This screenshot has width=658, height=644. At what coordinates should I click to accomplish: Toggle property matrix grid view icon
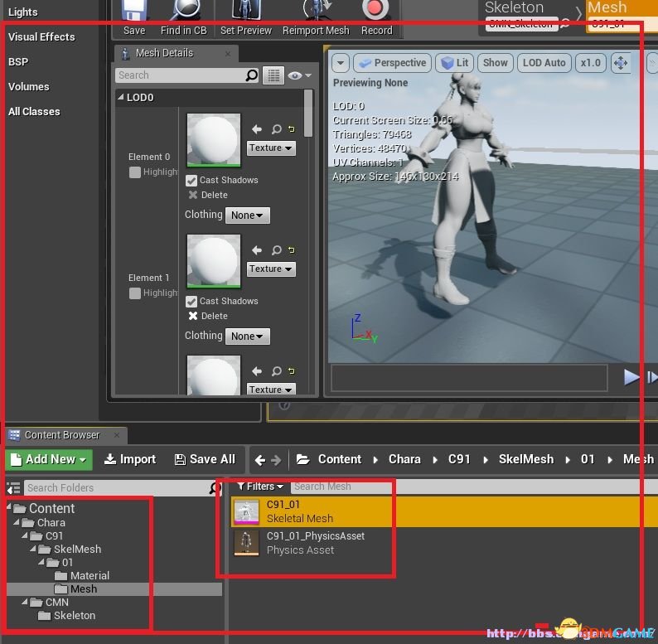click(273, 75)
